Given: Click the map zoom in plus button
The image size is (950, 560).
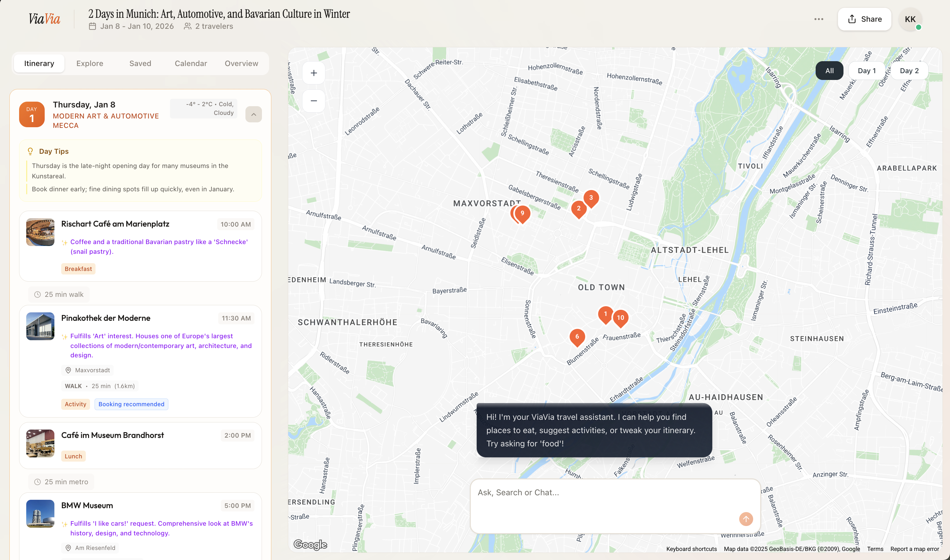Looking at the screenshot, I should [313, 73].
